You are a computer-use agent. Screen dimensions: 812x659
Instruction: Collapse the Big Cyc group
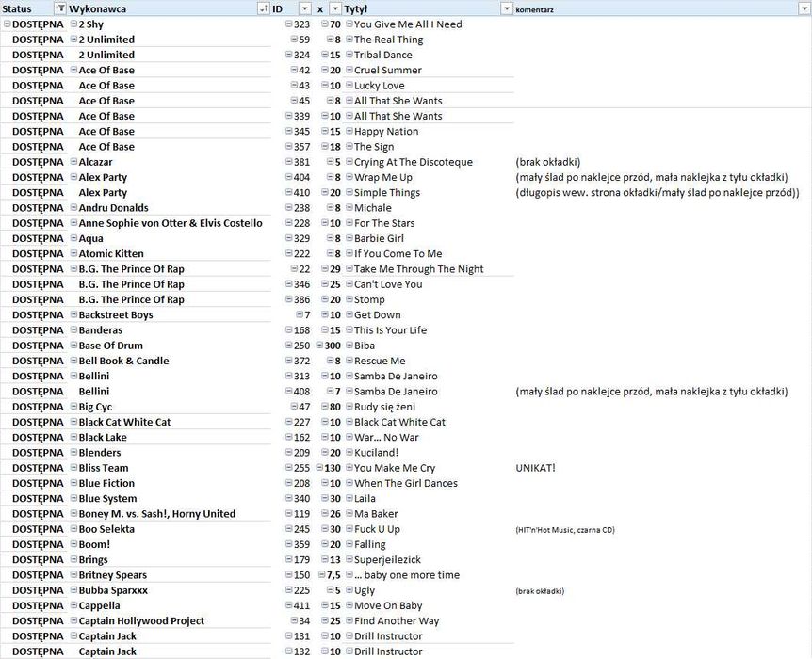tap(73, 407)
